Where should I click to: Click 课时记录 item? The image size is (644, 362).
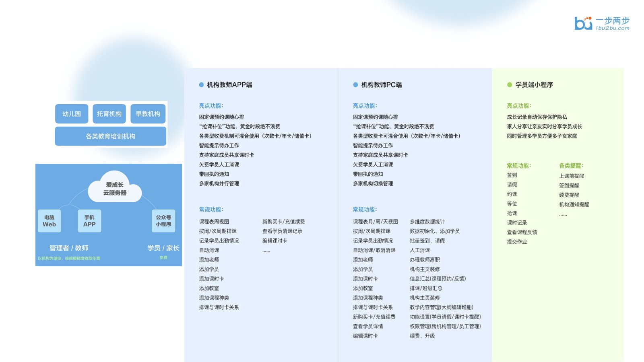[x=517, y=223]
